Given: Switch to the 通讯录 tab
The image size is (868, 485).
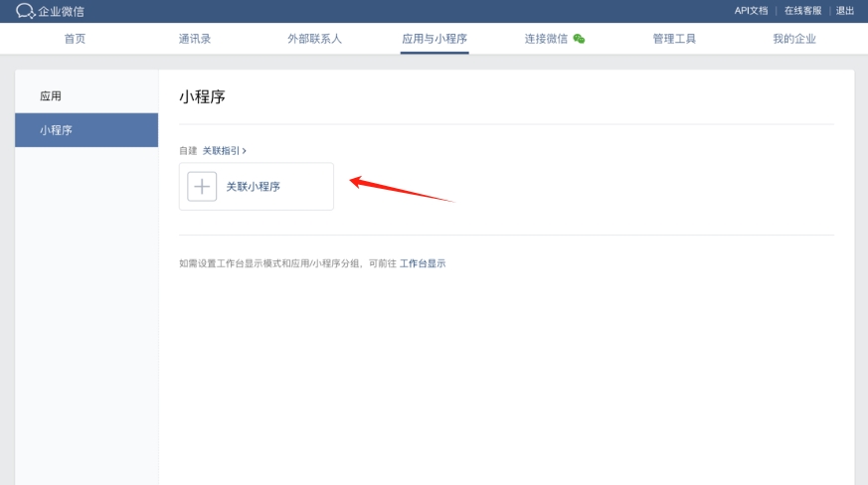Looking at the screenshot, I should 195,39.
